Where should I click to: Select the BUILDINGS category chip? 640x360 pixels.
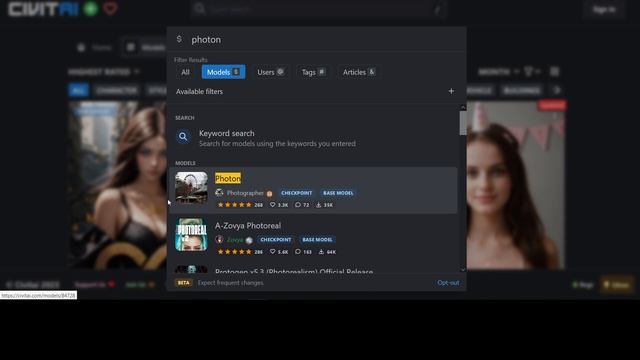[522, 90]
